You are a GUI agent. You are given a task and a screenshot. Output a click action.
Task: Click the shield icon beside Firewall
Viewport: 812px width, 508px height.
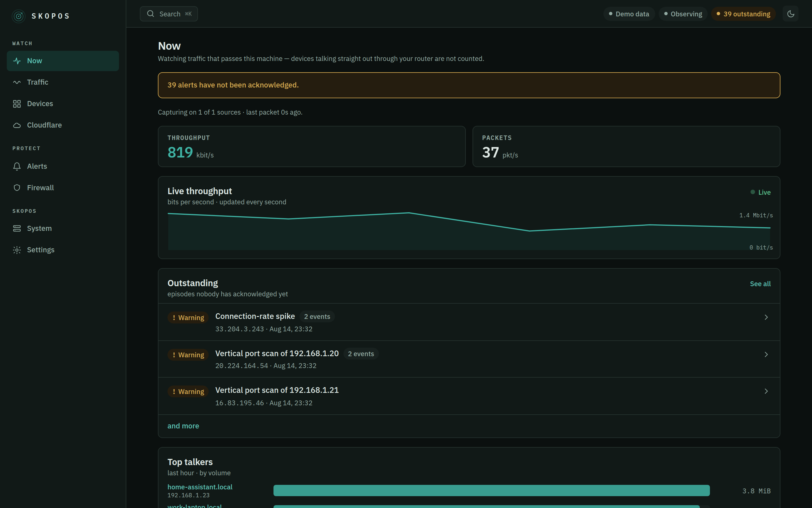click(17, 188)
